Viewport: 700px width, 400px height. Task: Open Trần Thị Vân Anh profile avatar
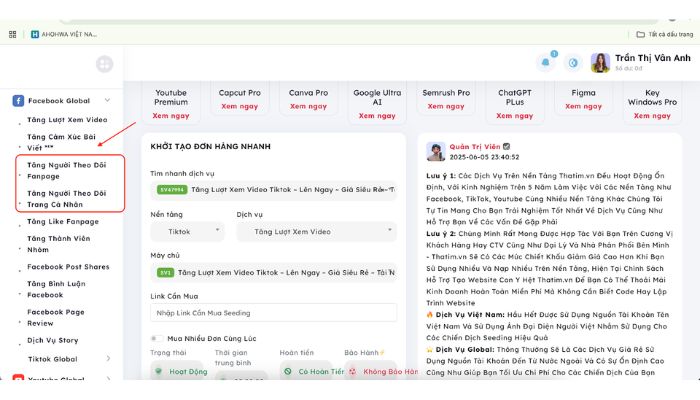[600, 62]
